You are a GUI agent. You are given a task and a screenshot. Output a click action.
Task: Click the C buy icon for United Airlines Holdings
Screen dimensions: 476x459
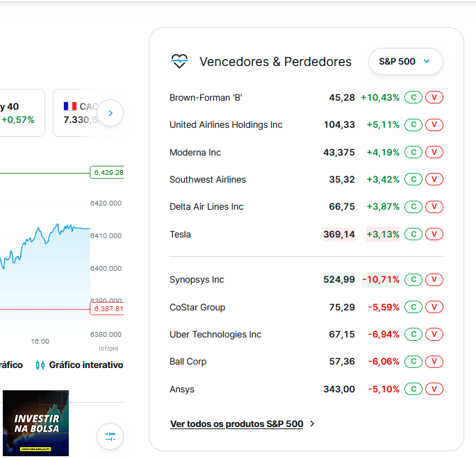click(x=413, y=125)
